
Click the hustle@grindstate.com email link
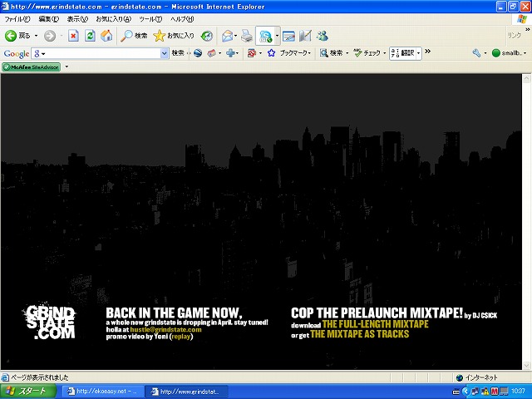tap(166, 329)
